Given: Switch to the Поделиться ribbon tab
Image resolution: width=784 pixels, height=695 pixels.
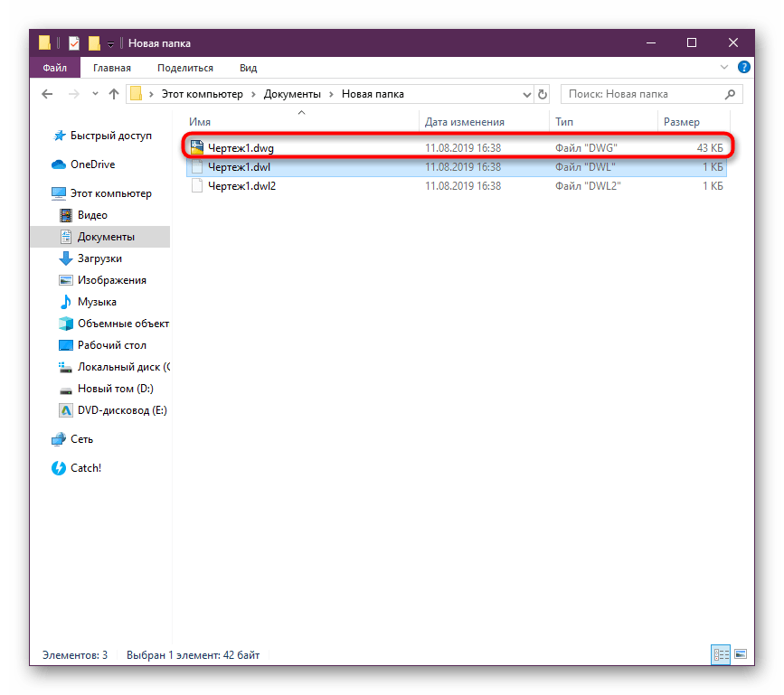Looking at the screenshot, I should [185, 68].
